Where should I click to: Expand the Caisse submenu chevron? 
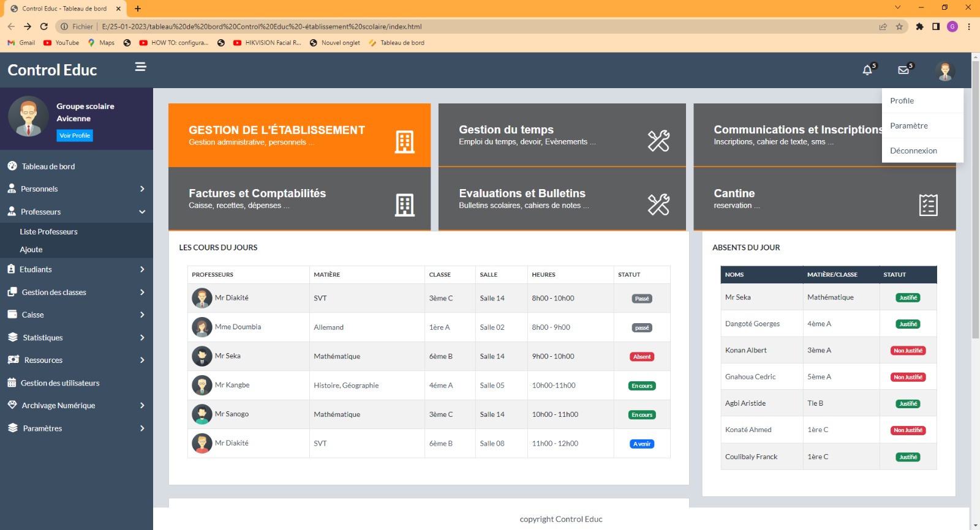tap(142, 315)
